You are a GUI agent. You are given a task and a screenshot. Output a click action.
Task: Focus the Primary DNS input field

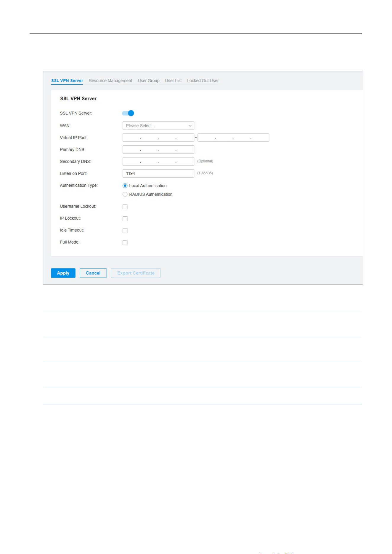(158, 149)
